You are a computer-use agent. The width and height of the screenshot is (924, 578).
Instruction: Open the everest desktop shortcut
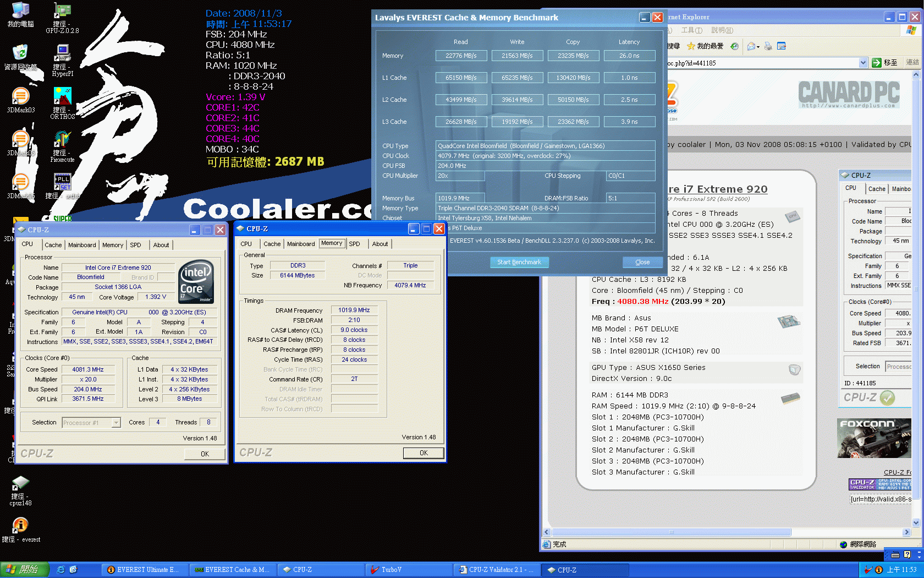point(20,530)
